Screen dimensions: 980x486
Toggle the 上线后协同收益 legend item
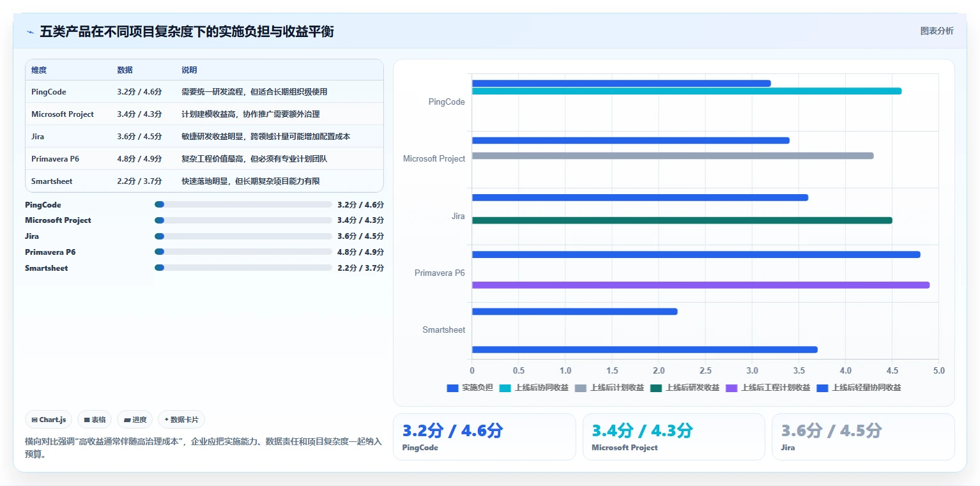point(533,388)
